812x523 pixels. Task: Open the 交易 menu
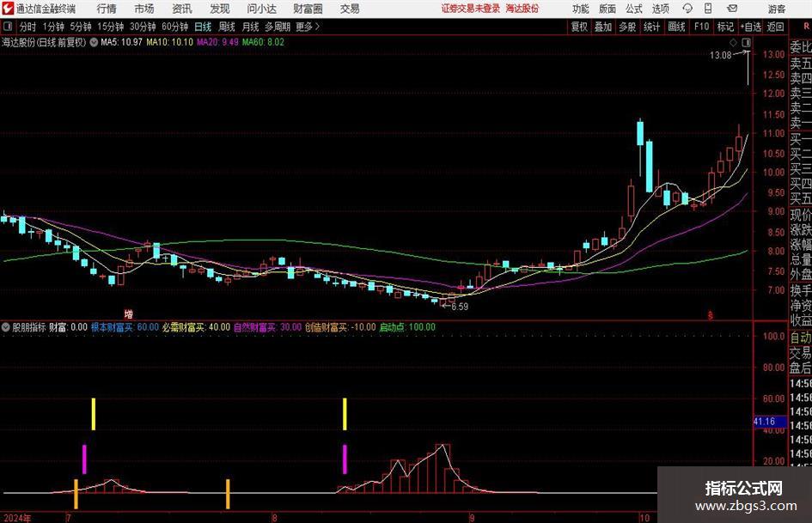point(350,9)
